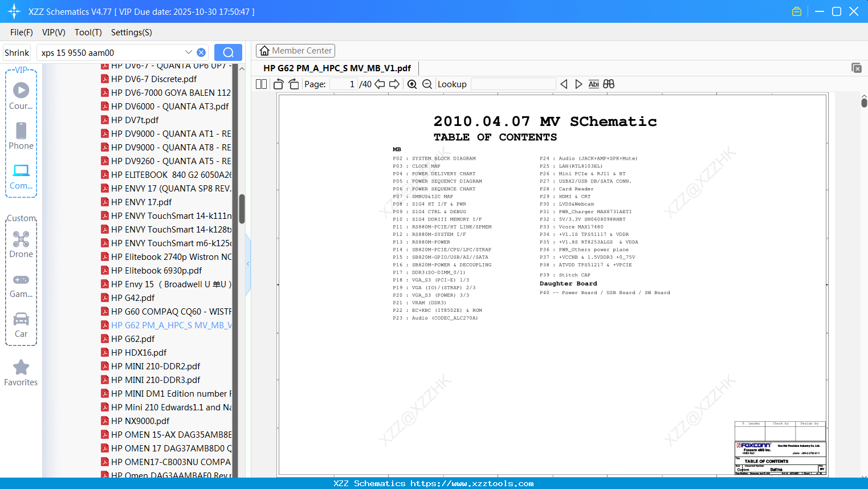Toggle two-page view layout icon
This screenshot has height=489, width=868.
point(261,84)
